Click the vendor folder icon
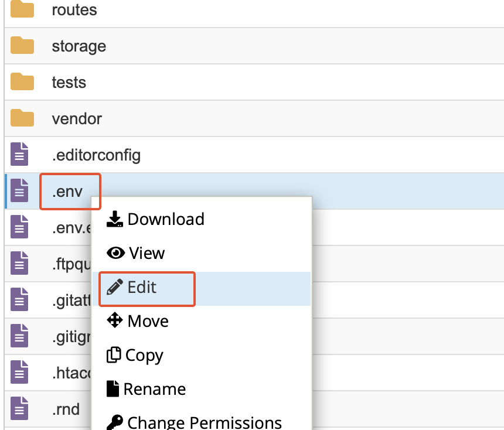 pyautogui.click(x=22, y=118)
